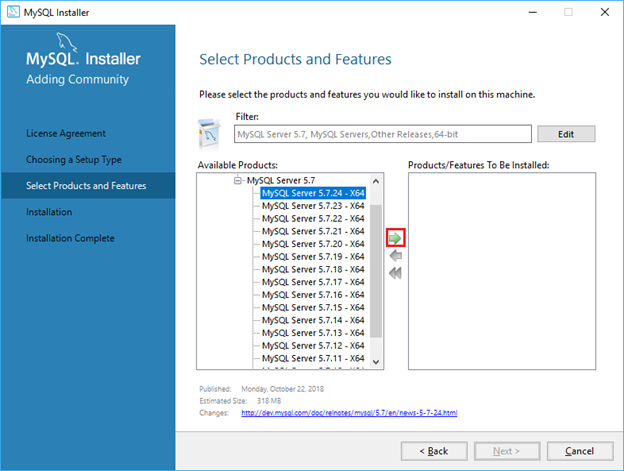This screenshot has height=471, width=624.
Task: Click the Estimated Size 318 MB value
Action: (269, 401)
